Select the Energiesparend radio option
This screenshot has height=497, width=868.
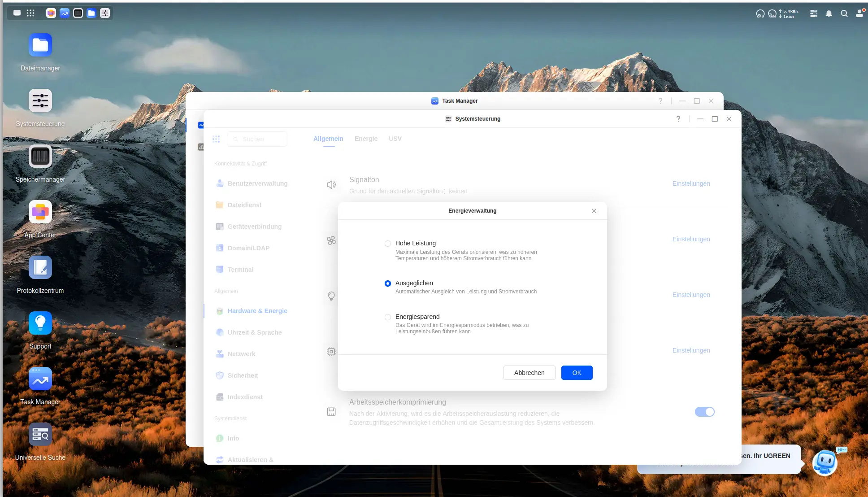coord(388,317)
